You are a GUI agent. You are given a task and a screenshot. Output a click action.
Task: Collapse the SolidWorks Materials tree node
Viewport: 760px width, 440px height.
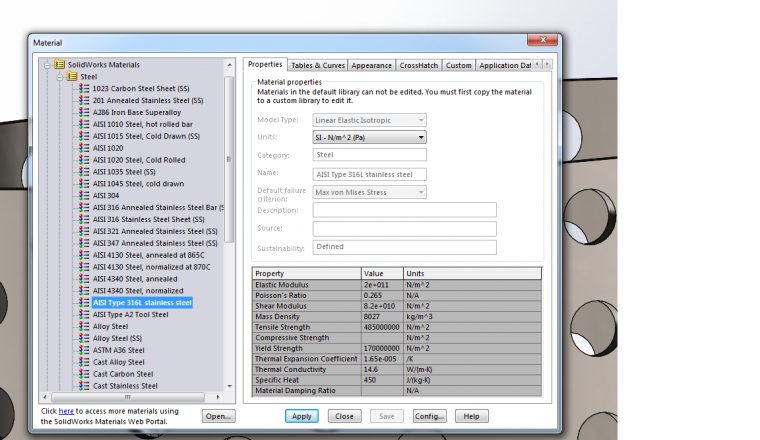tap(47, 65)
